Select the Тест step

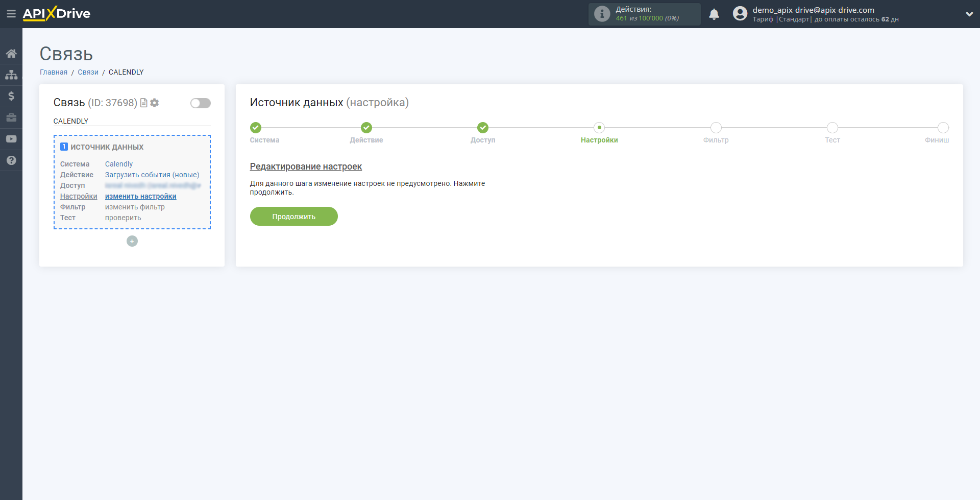tap(832, 128)
